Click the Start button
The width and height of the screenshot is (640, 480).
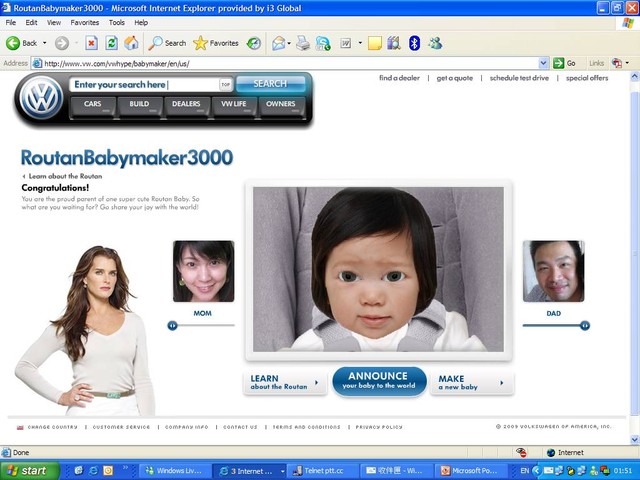pos(29,471)
